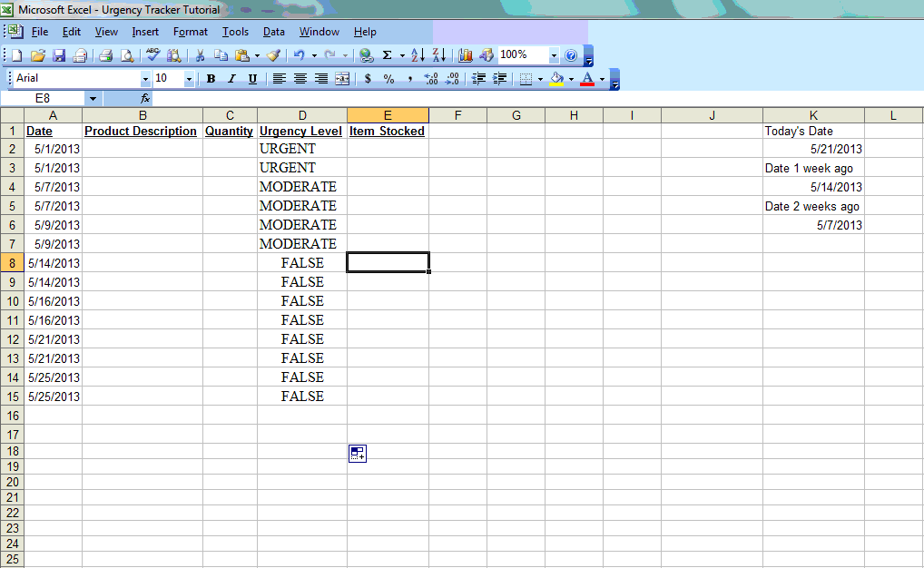Click the AutoSum icon
The width and height of the screenshot is (924, 568).
(x=387, y=54)
